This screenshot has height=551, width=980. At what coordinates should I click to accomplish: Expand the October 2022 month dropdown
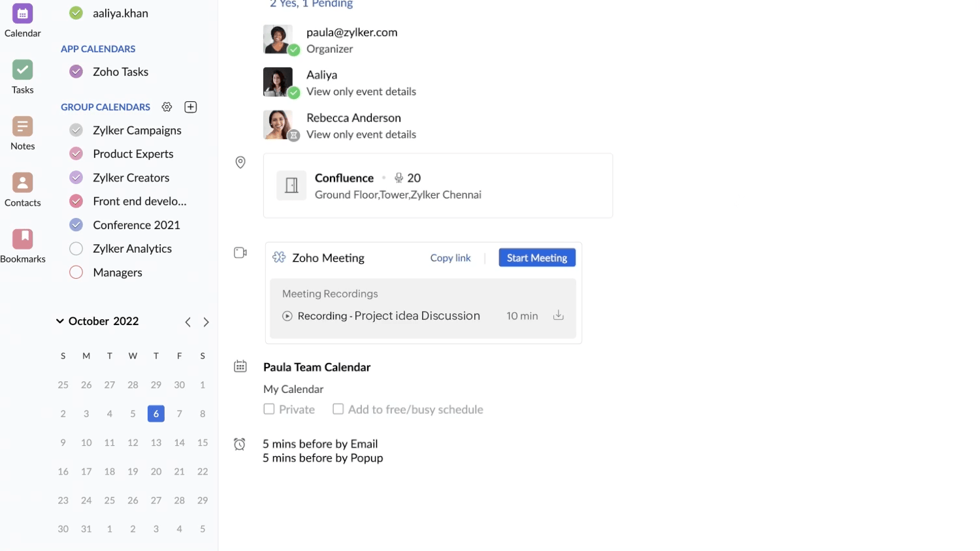pyautogui.click(x=60, y=321)
